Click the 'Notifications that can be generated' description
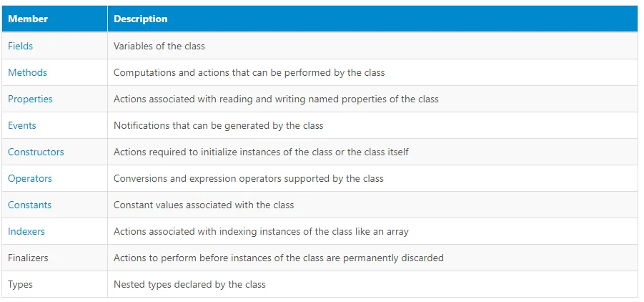Image resolution: width=644 pixels, height=302 pixels. [218, 125]
